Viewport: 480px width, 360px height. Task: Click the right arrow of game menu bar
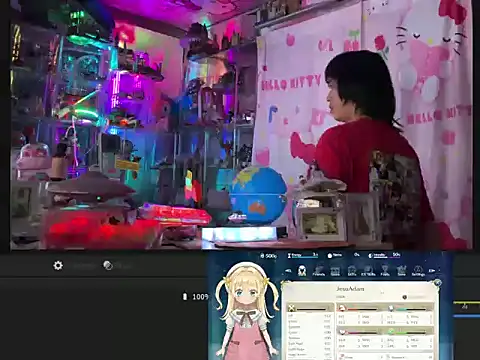(x=432, y=271)
